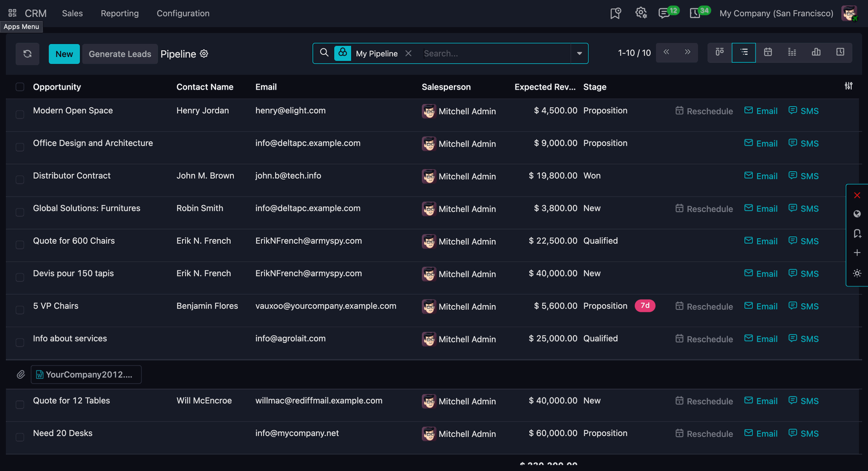Click the sun brightness icon in side panel
This screenshot has width=868, height=471.
point(857,273)
